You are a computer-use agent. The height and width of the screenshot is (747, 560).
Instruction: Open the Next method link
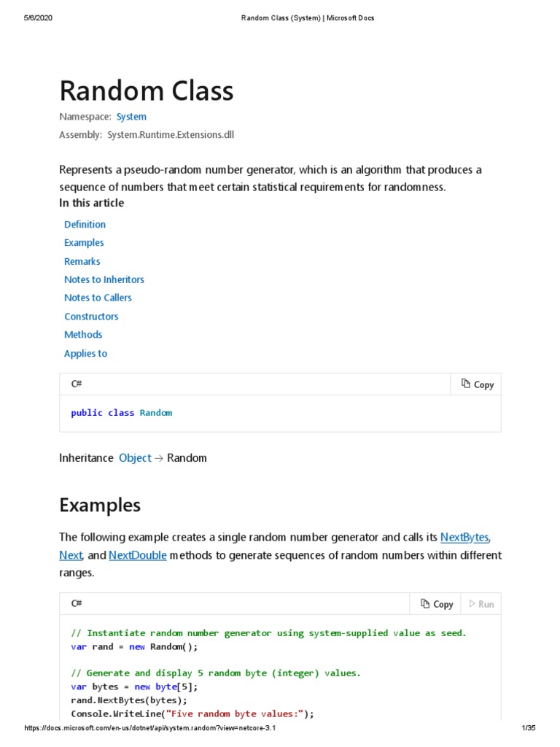pos(71,556)
